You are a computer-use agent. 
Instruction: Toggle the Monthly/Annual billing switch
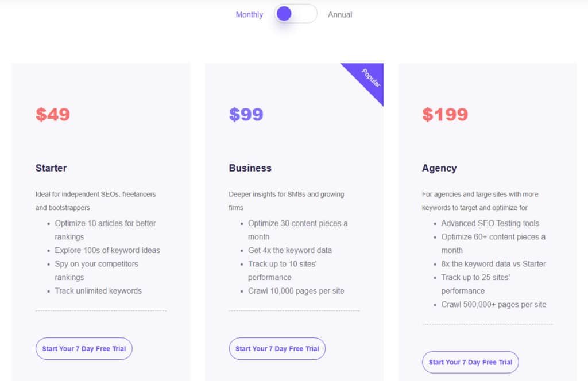(296, 14)
